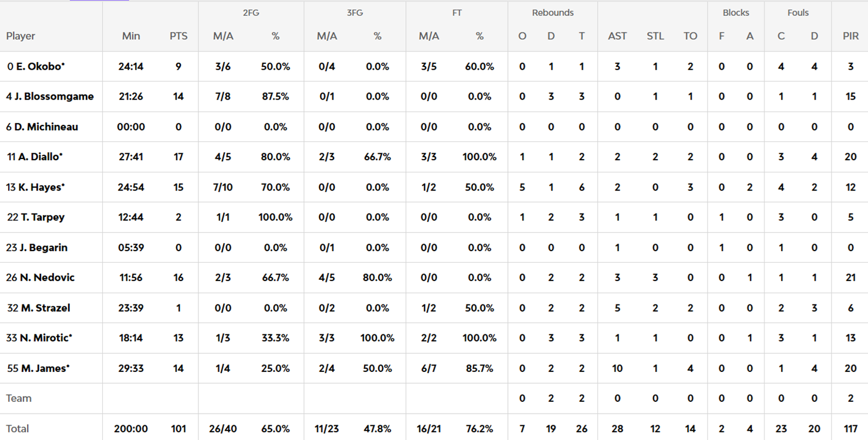Screen dimensions: 868x440
Task: Open A. Diallo's player page
Action: [40, 157]
